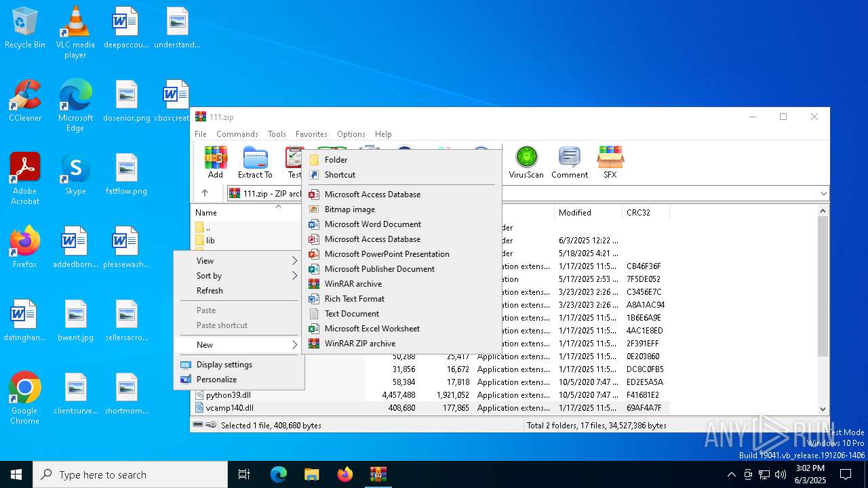
Task: Create a new Shortcut from the submenu
Action: (x=401, y=175)
